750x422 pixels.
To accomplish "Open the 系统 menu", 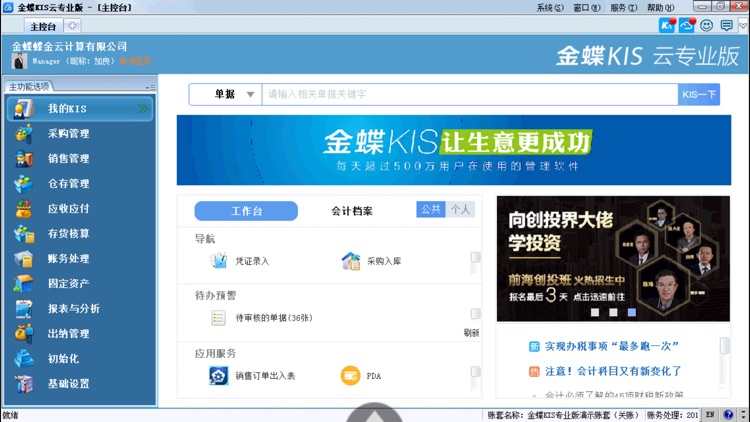I will (x=550, y=8).
